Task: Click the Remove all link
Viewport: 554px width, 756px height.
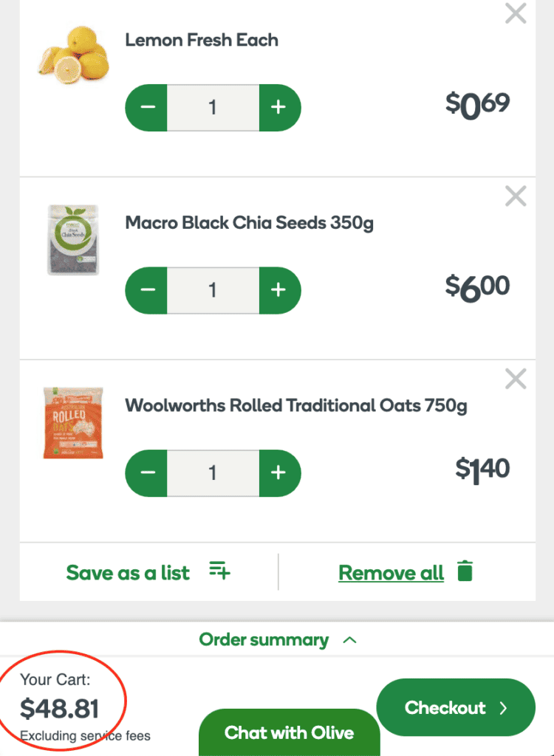Action: click(x=391, y=573)
